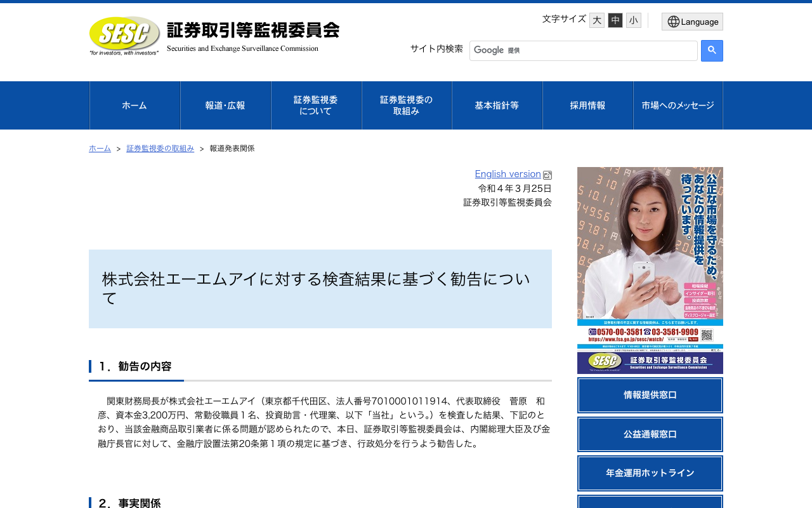Click in the Google site search field
812x508 pixels.
point(584,51)
